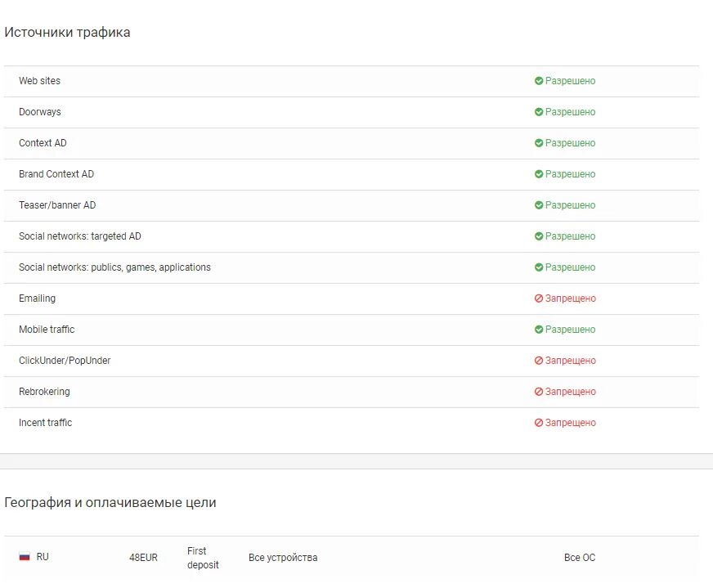Click the green check icon beside Web sites
The height and width of the screenshot is (588, 713).
click(539, 81)
